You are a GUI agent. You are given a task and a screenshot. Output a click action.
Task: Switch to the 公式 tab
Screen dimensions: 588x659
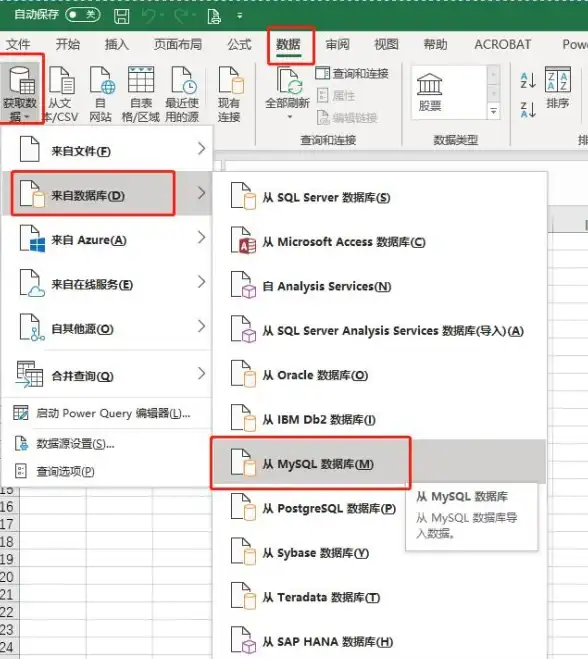coord(239,44)
